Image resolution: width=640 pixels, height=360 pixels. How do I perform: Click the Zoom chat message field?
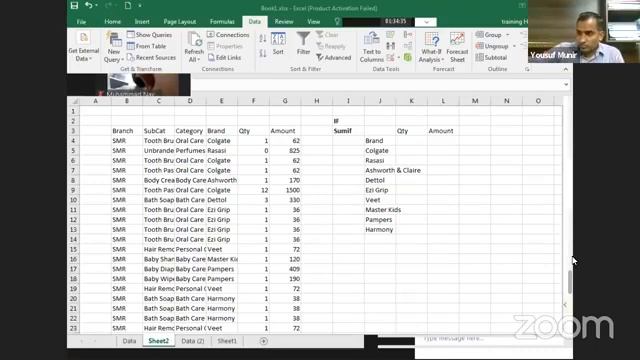click(490, 339)
